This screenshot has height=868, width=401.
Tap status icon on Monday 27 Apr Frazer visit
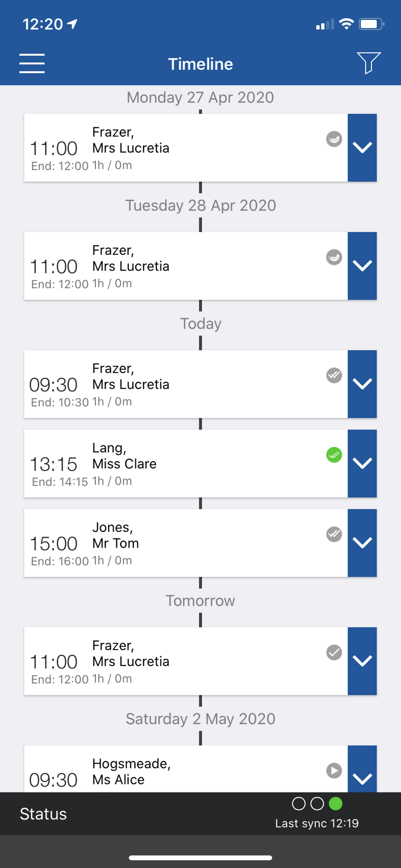(334, 139)
